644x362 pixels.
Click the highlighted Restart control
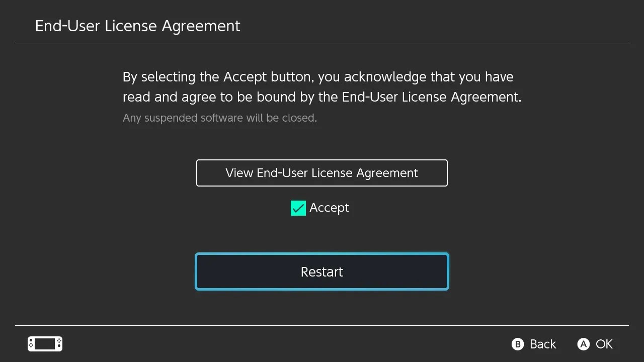tap(322, 271)
